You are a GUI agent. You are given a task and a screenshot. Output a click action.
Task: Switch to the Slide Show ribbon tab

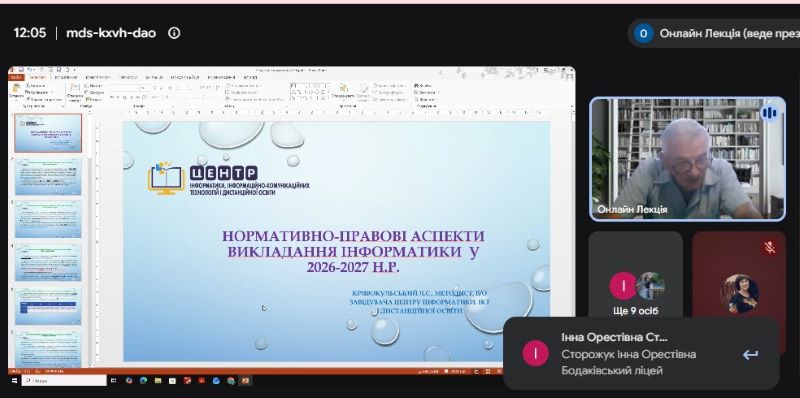[185, 78]
